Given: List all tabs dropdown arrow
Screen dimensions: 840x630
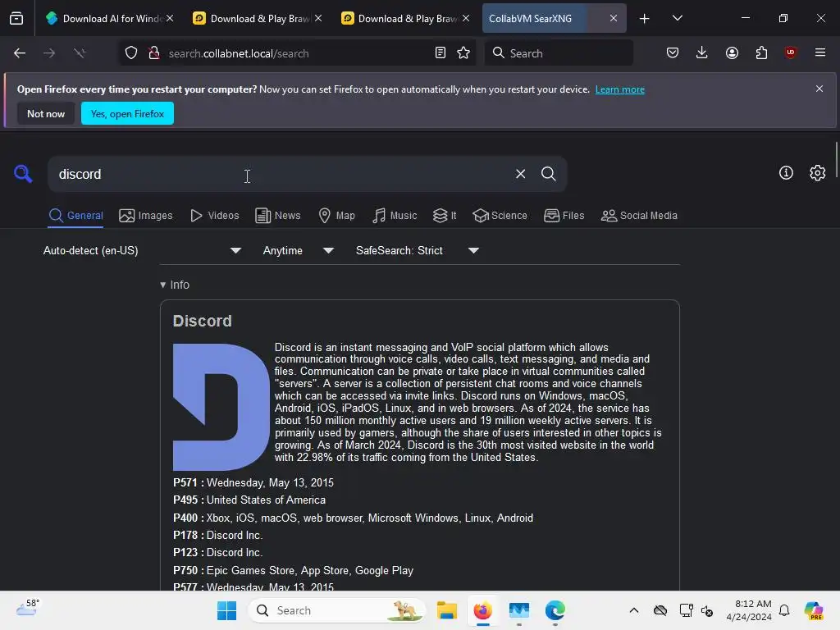Looking at the screenshot, I should [x=678, y=19].
